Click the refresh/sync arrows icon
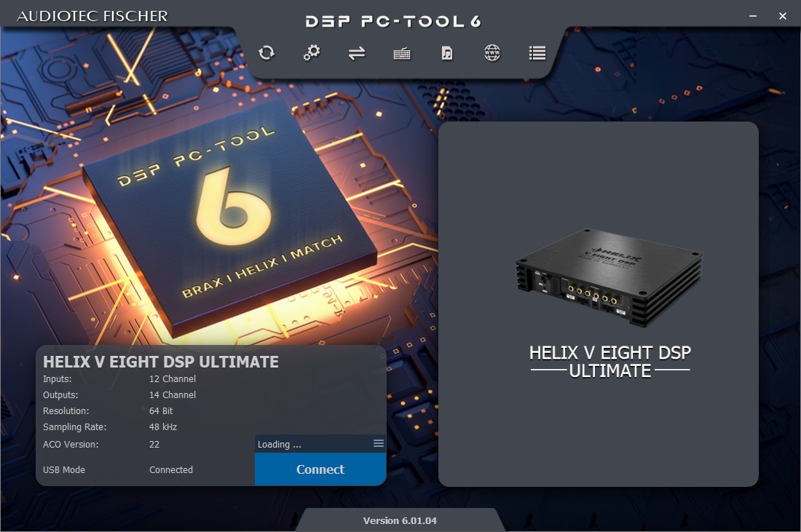Screen dimensions: 801x532 (267, 52)
